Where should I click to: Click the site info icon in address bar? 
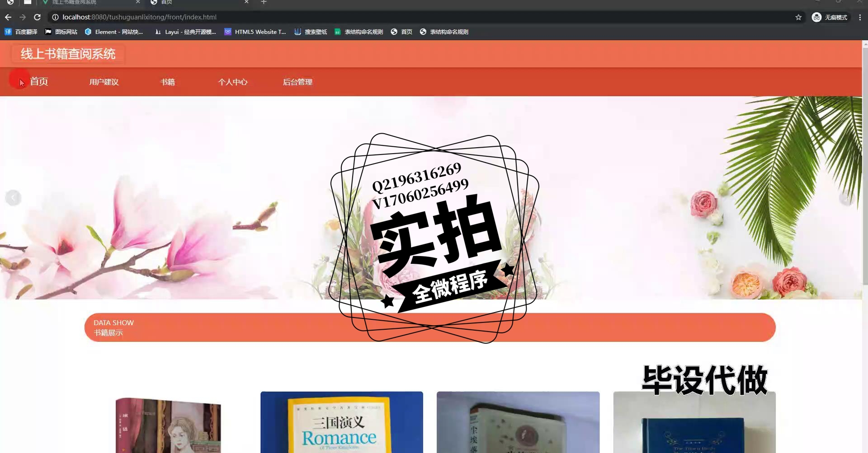click(55, 17)
